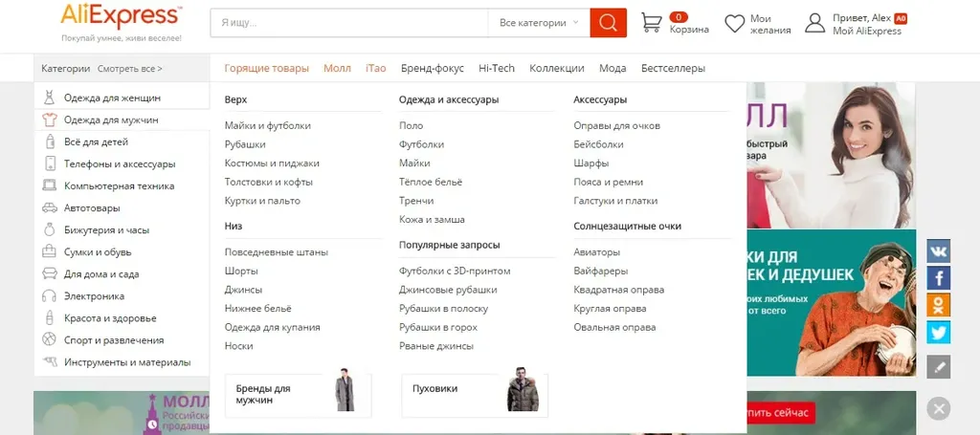
Task: Click the Корзина label
Action: coord(689,30)
